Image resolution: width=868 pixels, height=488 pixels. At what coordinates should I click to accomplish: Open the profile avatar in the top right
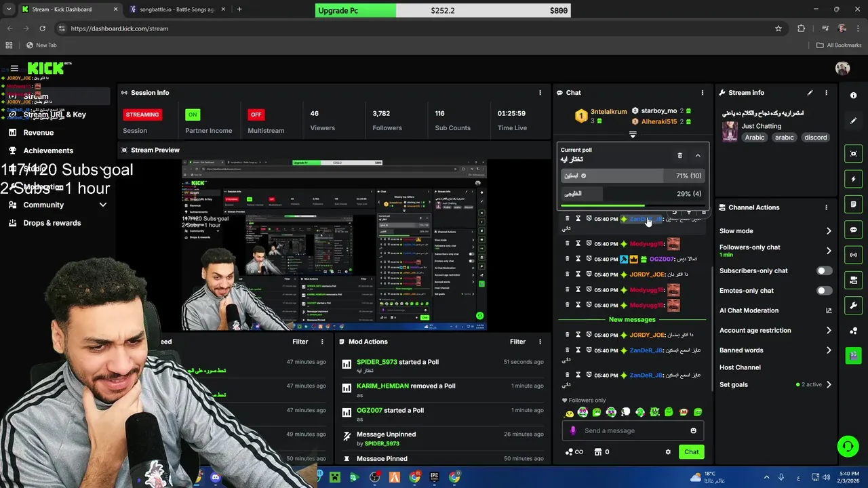pyautogui.click(x=842, y=68)
